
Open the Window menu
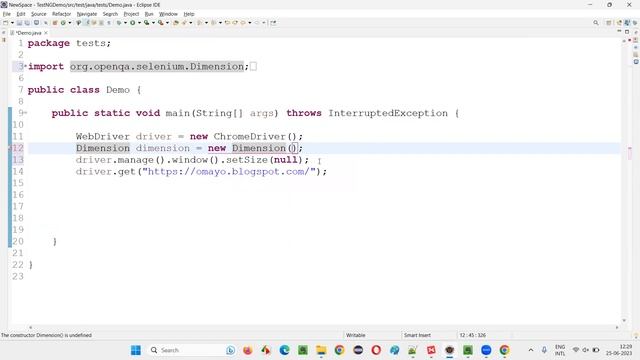168,14
